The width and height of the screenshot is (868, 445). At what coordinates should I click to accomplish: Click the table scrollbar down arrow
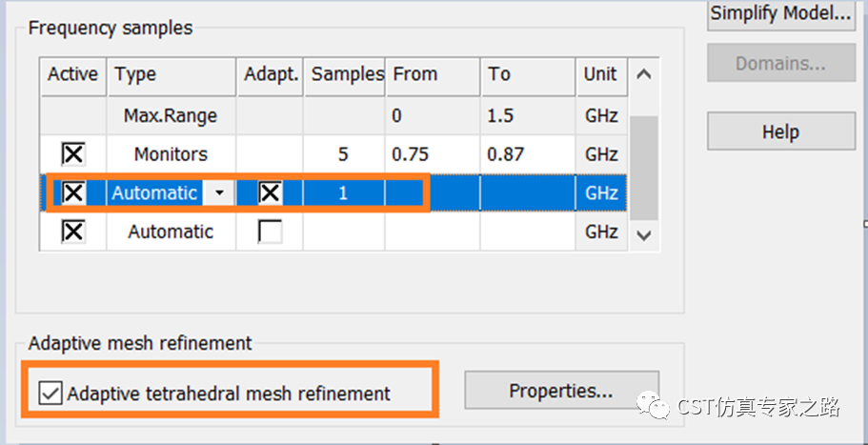point(643,235)
